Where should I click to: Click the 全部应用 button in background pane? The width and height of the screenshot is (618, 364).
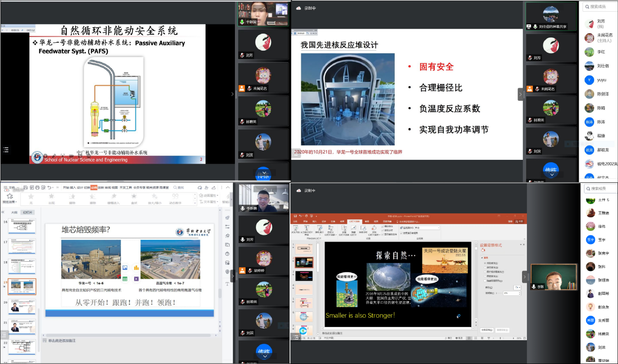coord(486,330)
